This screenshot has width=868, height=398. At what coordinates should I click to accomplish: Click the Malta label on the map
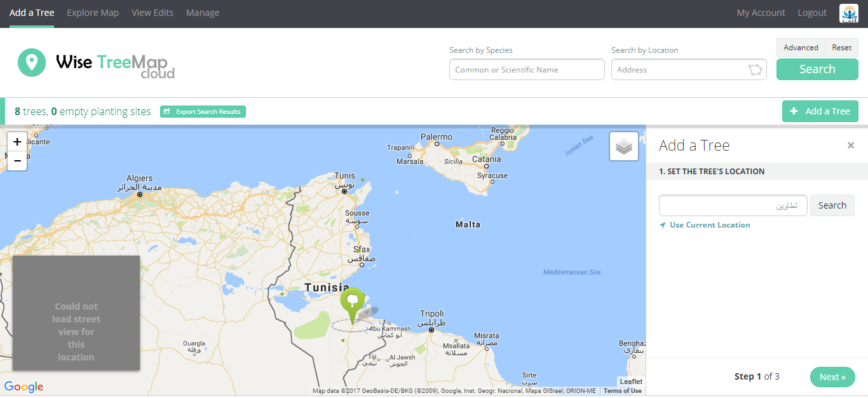[x=468, y=224]
